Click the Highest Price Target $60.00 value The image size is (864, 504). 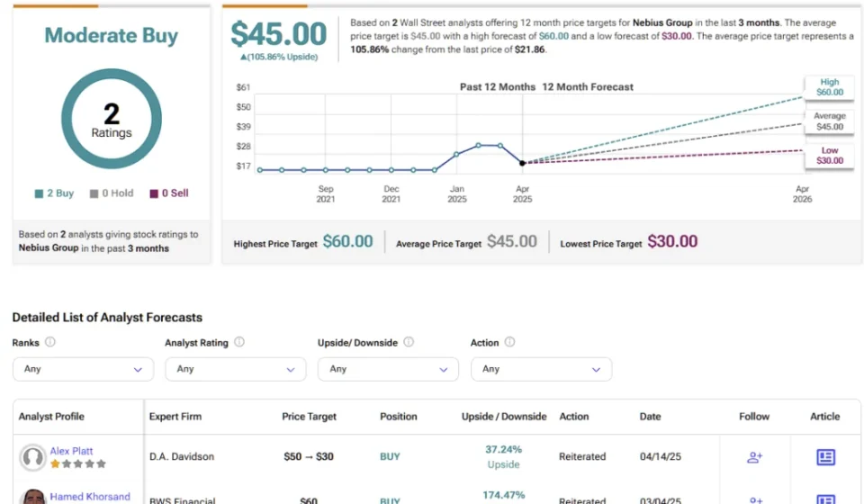click(347, 241)
